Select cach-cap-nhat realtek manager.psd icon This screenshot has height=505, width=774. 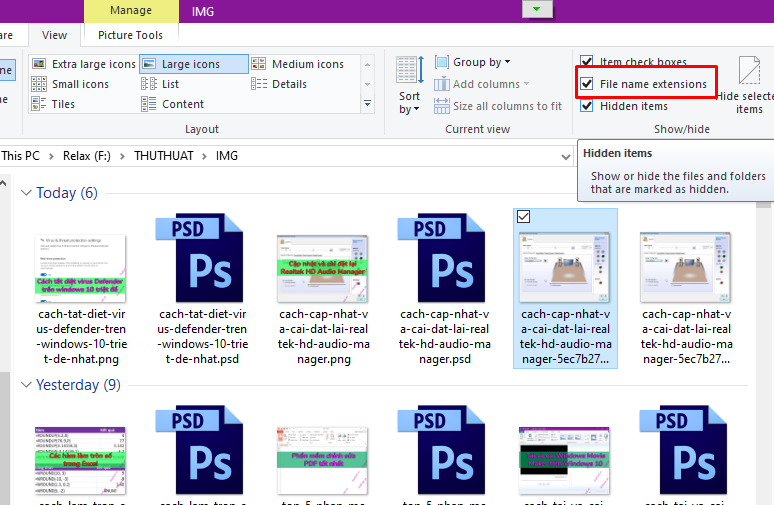[443, 258]
